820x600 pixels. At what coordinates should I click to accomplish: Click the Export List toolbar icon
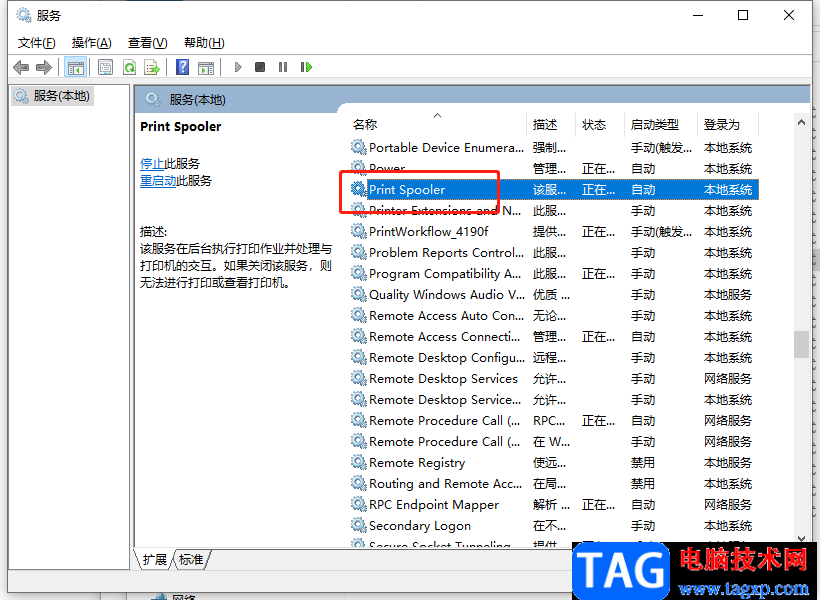click(152, 67)
